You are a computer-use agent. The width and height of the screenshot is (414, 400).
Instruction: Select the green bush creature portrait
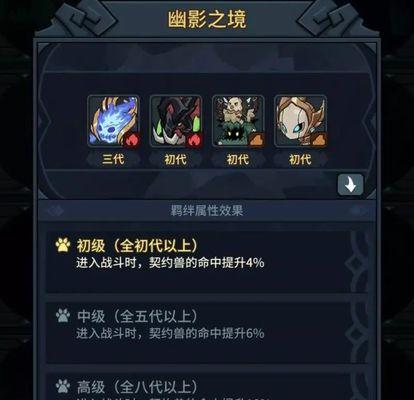(238, 121)
